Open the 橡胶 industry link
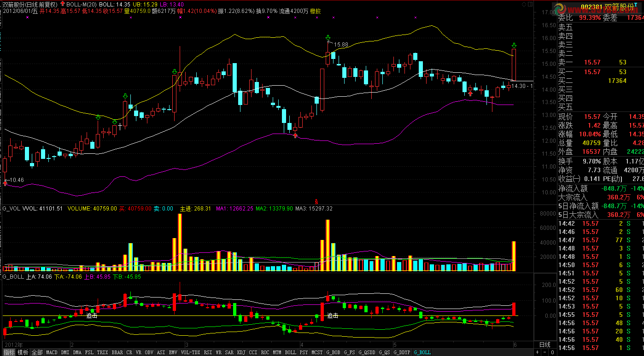This screenshot has width=644, height=356. click(x=316, y=11)
